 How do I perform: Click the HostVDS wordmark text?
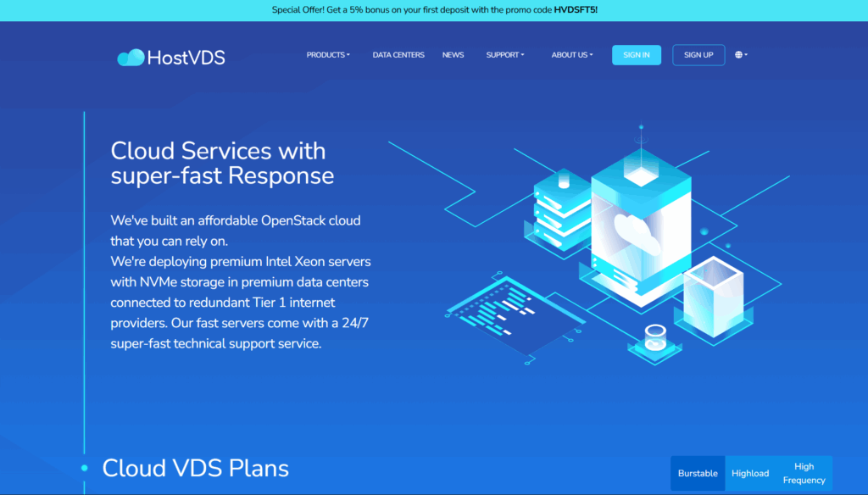pos(186,58)
